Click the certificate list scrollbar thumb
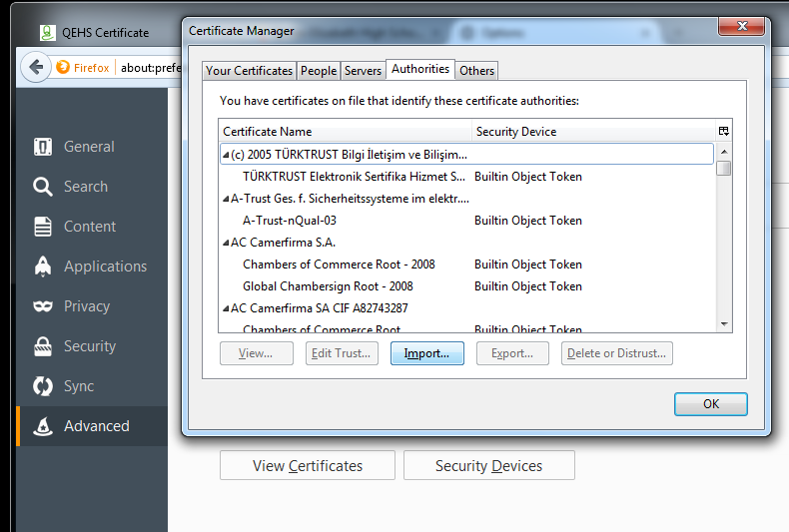Viewport: 789px width, 532px height. [724, 168]
